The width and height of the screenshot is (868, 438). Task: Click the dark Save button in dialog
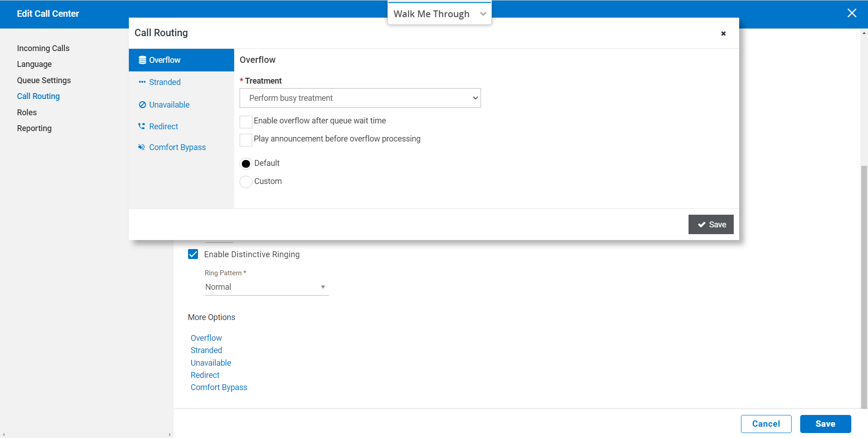coord(711,225)
